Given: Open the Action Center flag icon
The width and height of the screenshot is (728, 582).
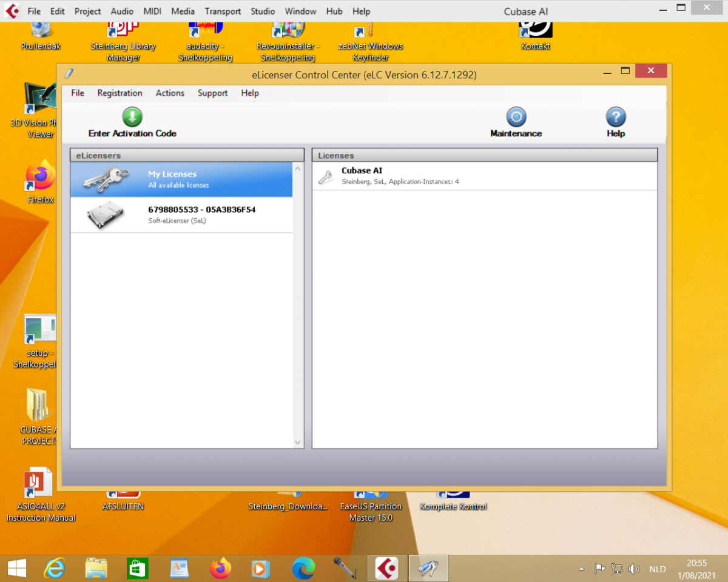Looking at the screenshot, I should coord(599,569).
